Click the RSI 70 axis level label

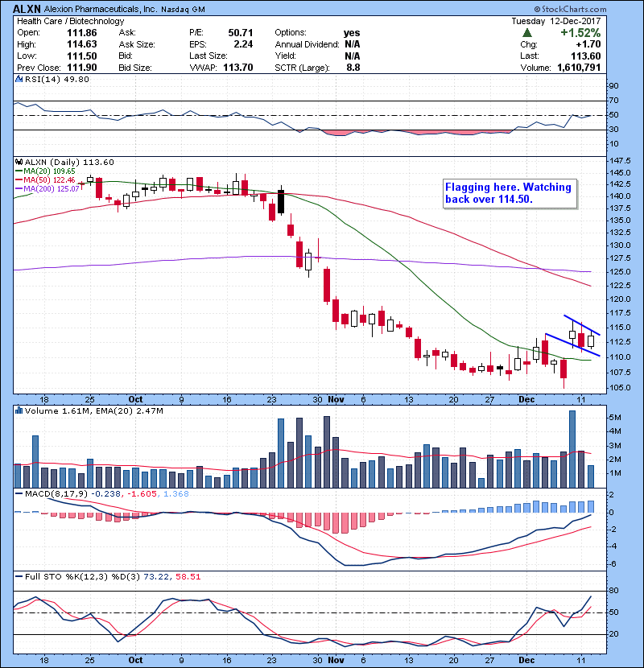pyautogui.click(x=613, y=101)
